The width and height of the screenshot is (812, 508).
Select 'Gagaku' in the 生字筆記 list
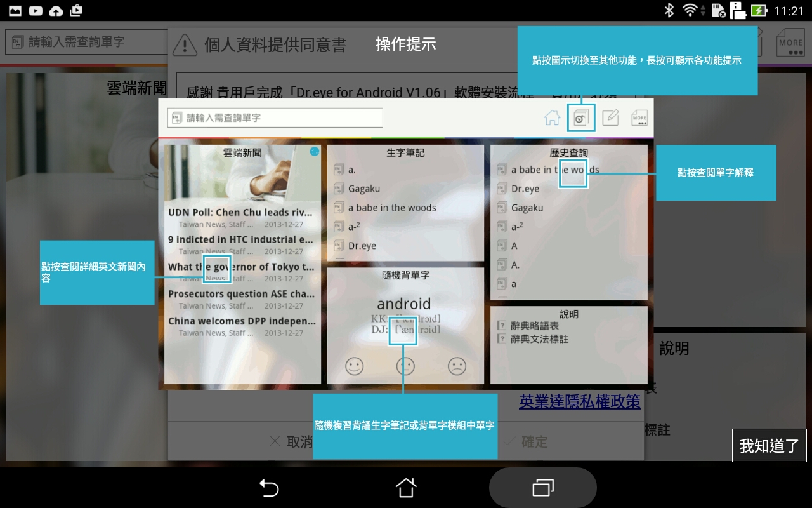364,189
